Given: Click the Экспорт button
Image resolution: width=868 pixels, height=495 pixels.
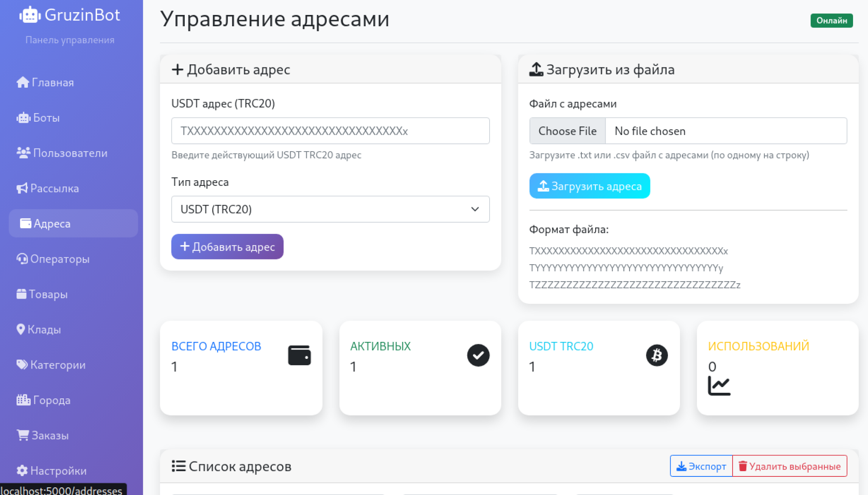Looking at the screenshot, I should (x=701, y=466).
